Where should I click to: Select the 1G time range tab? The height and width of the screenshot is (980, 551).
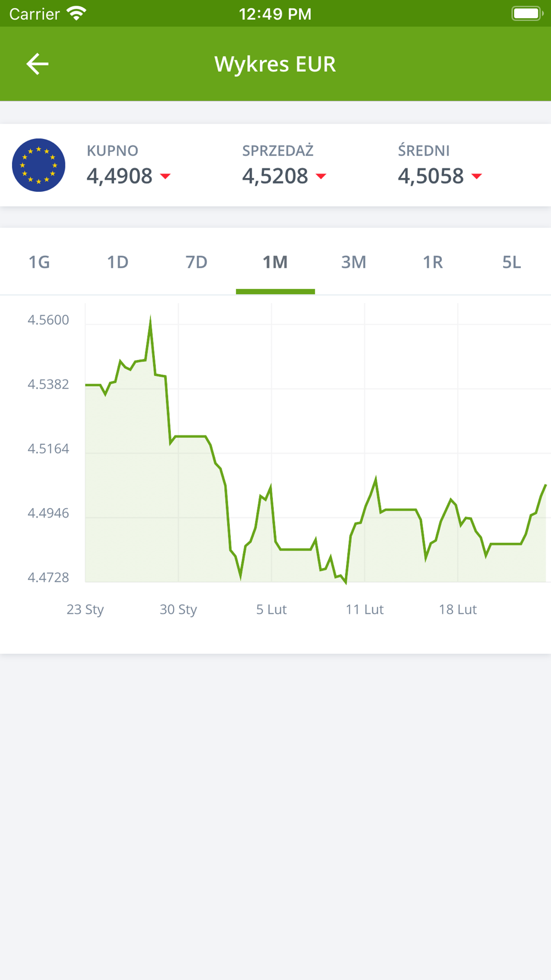(39, 262)
